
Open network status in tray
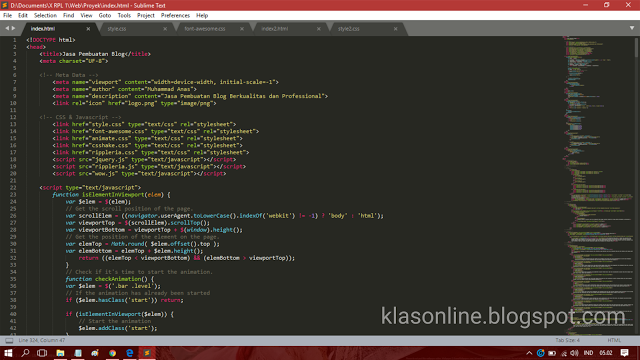point(564,353)
